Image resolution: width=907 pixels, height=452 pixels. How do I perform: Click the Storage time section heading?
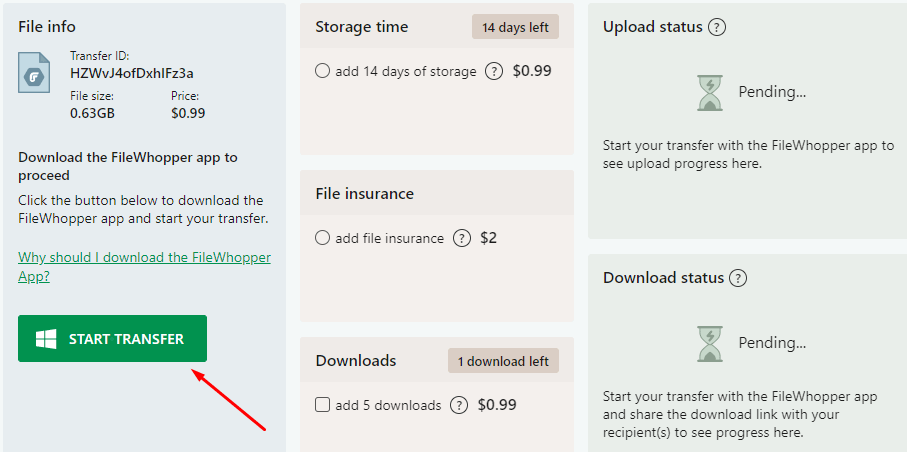(362, 27)
